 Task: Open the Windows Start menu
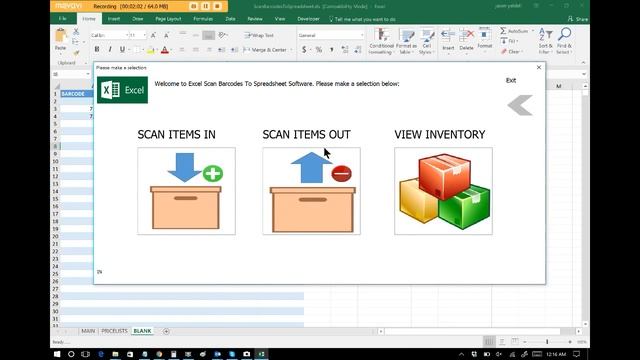pos(57,354)
